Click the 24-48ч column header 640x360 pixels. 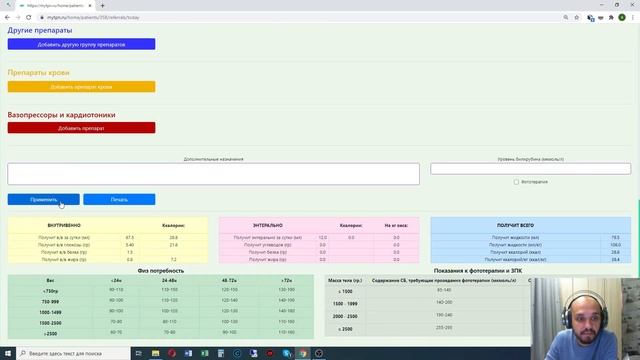pos(169,280)
